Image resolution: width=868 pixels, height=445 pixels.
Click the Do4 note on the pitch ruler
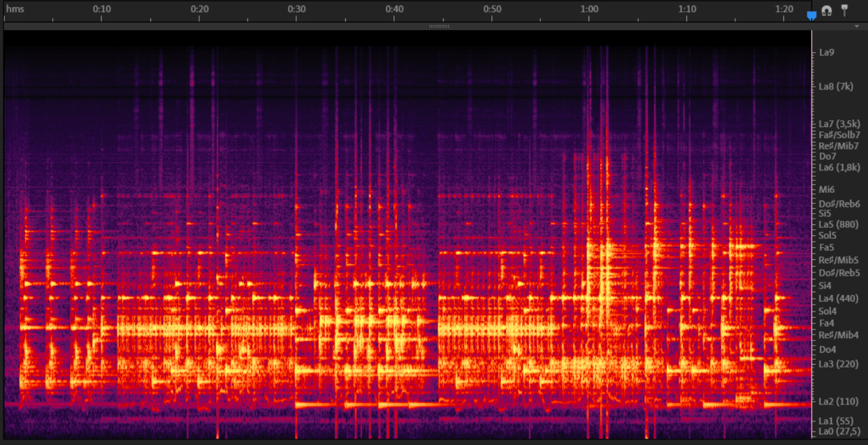(827, 349)
